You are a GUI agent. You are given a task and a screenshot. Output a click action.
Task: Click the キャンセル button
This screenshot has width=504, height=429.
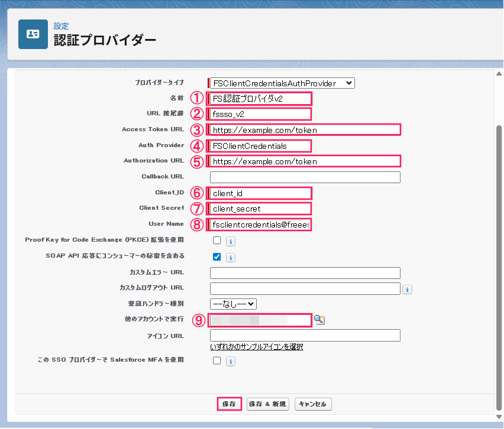tap(313, 404)
